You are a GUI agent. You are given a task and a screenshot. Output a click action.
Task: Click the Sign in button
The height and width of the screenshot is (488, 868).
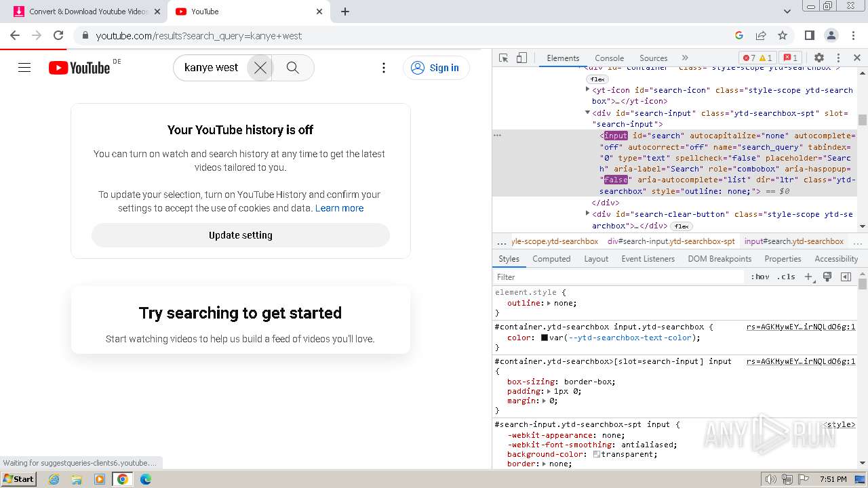435,68
